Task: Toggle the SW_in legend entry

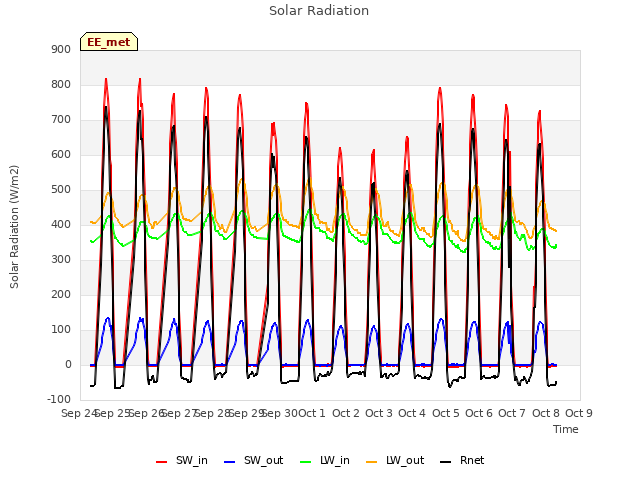Action: click(182, 461)
